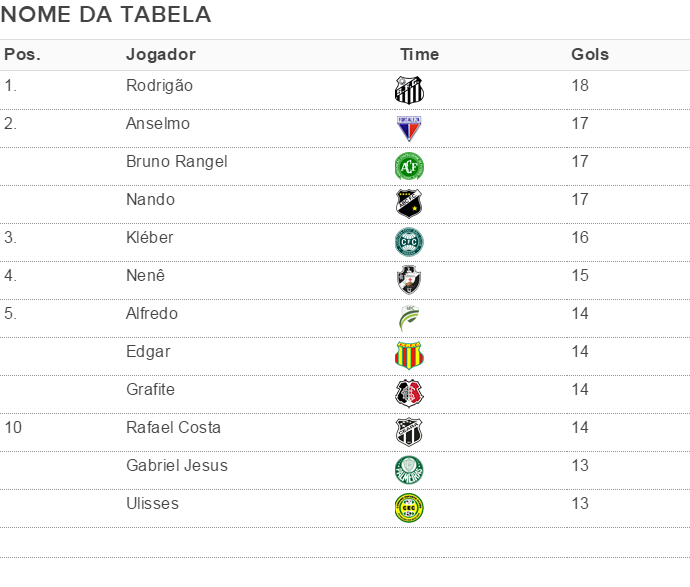The image size is (690, 587).
Task: Click the striped crest in Edgar's row
Action: coord(409,356)
